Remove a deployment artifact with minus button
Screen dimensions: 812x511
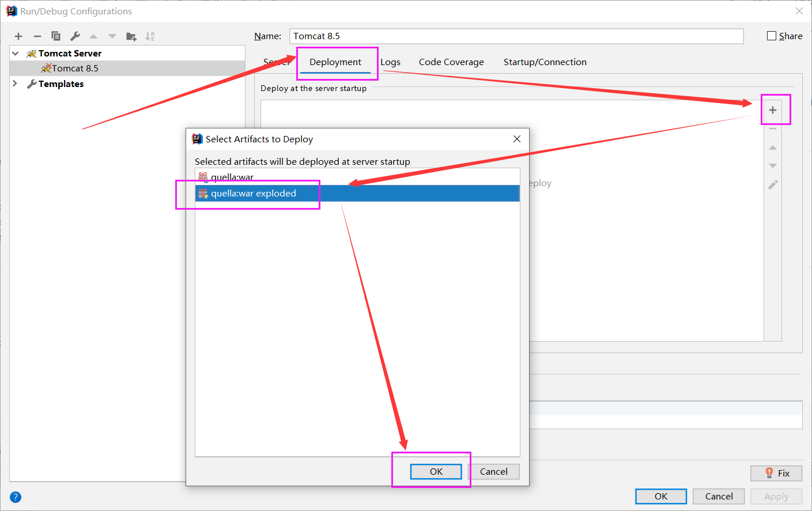pos(774,127)
